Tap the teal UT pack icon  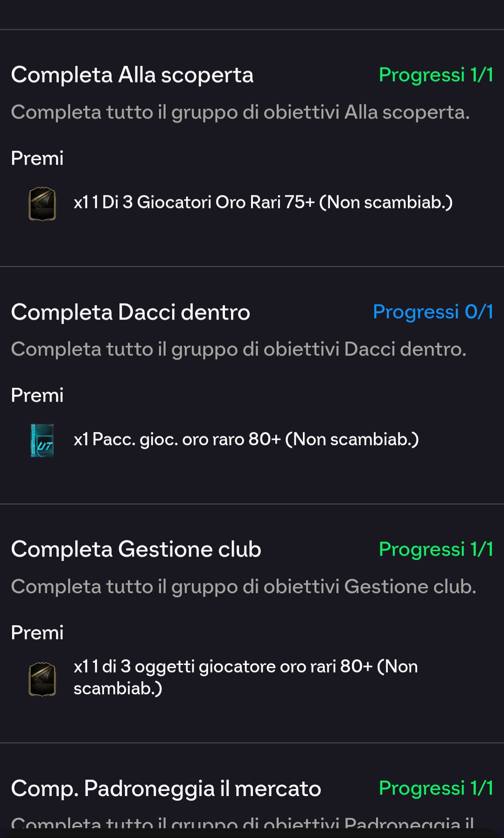(42, 440)
